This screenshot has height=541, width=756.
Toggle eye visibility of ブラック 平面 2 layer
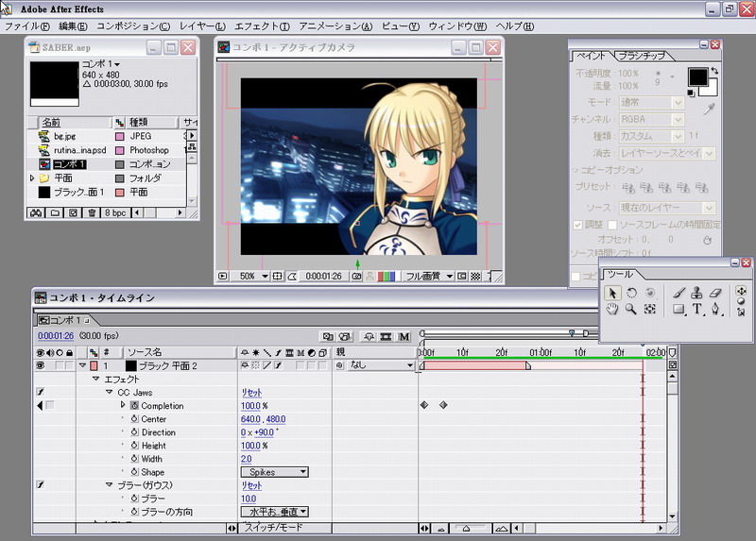click(41, 365)
